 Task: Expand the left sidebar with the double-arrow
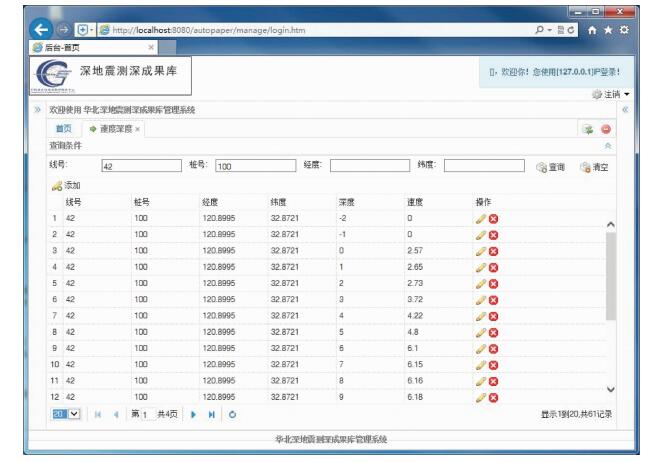(38, 110)
